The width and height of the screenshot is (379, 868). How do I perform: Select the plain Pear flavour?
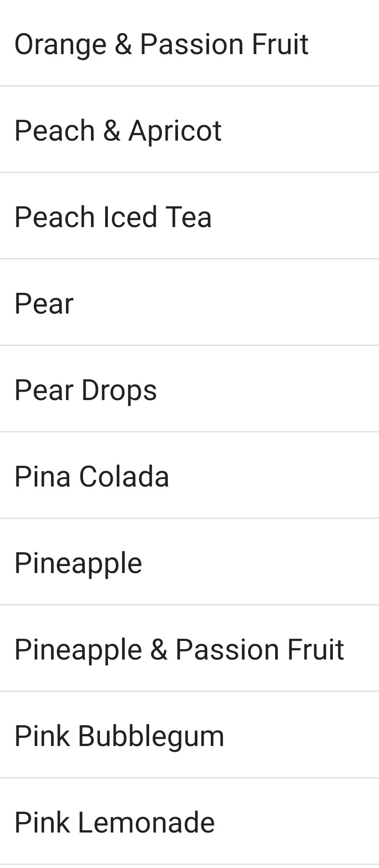(x=44, y=303)
